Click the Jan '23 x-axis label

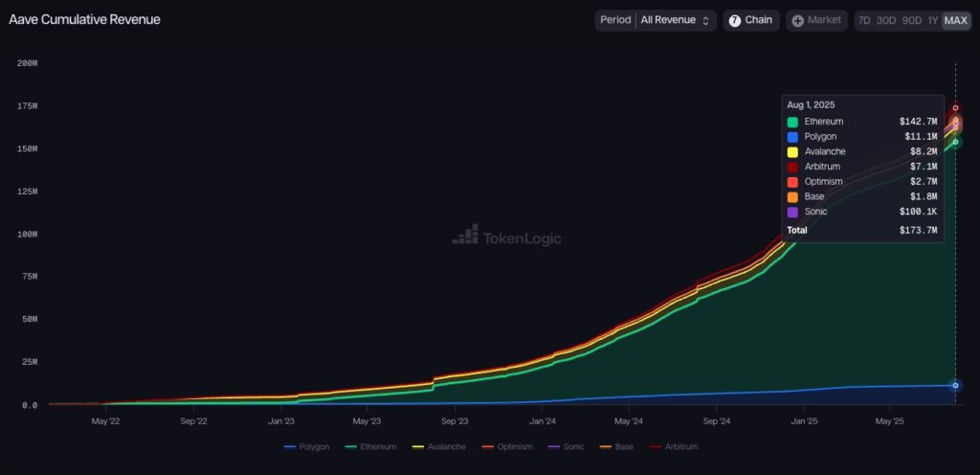point(280,421)
